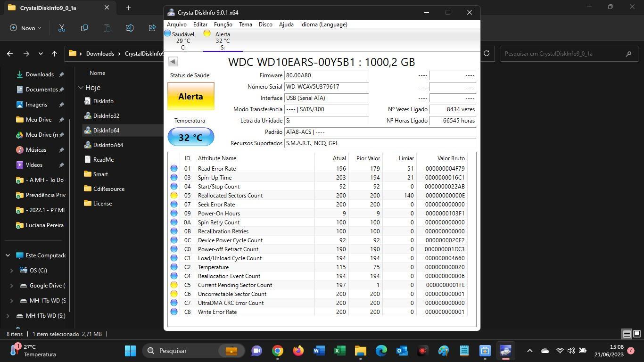Screen dimensions: 644x362
Task: Go up one folder level in Explorer
Action: pos(55,54)
